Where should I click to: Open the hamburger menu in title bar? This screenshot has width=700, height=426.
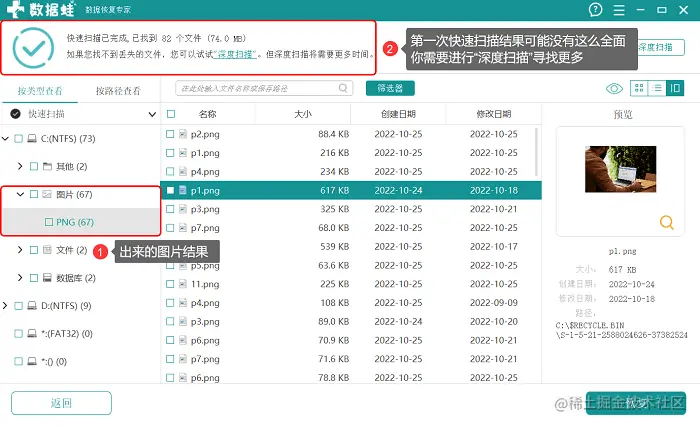619,10
